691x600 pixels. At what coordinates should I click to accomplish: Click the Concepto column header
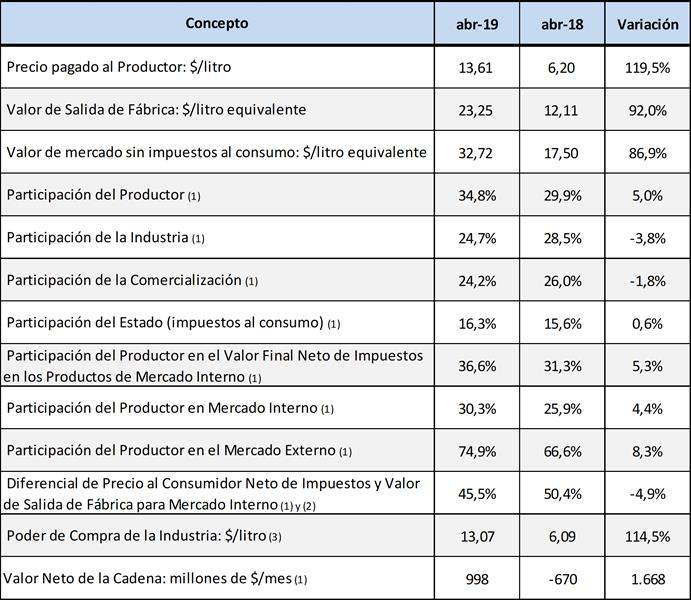click(x=217, y=23)
